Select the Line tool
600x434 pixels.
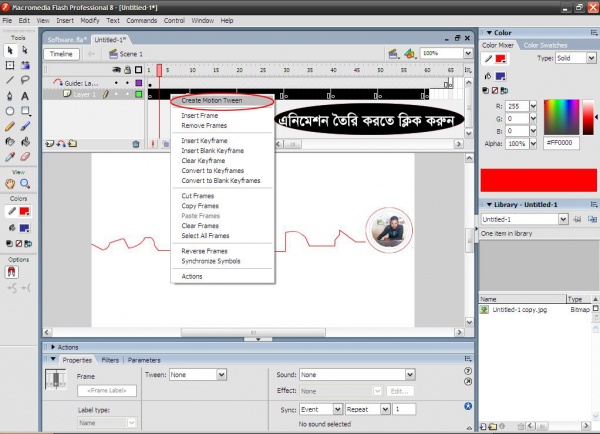pos(10,80)
